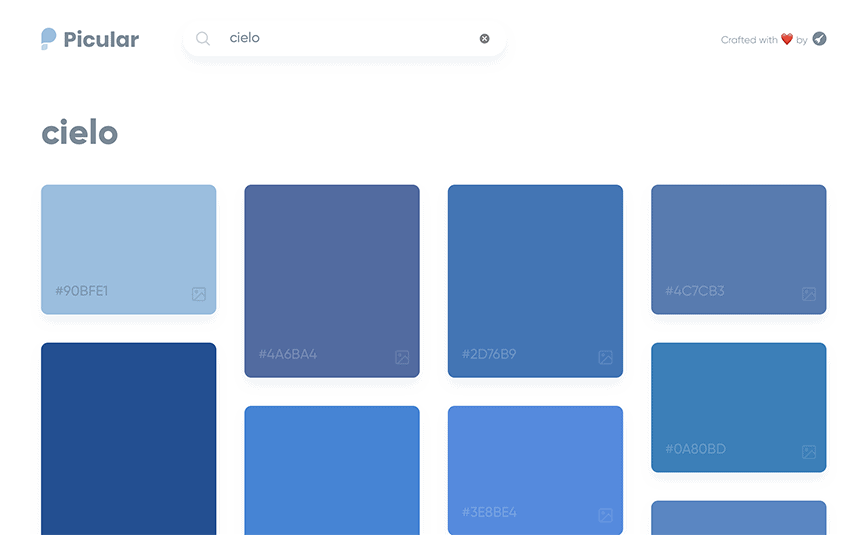This screenshot has width=850, height=535.
Task: Clear the search text with the X icon
Action: coord(485,39)
